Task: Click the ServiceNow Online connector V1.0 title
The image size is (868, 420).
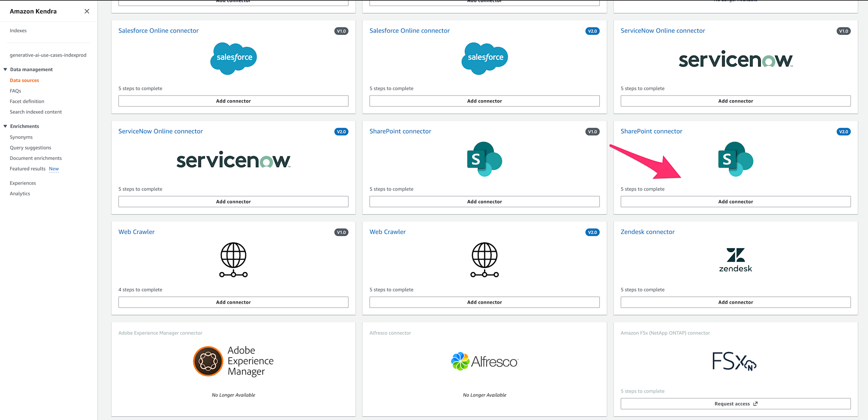Action: 663,31
